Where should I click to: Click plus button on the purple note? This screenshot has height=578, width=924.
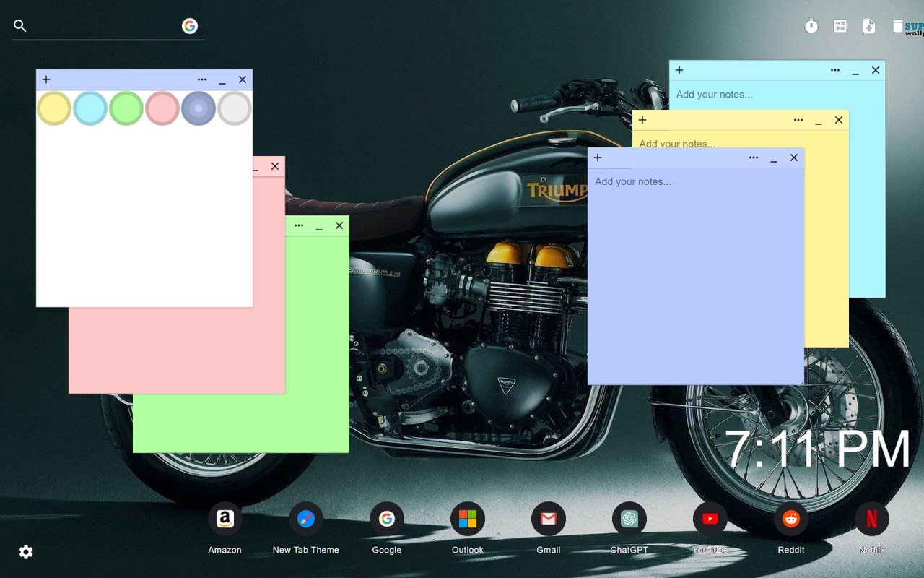598,158
